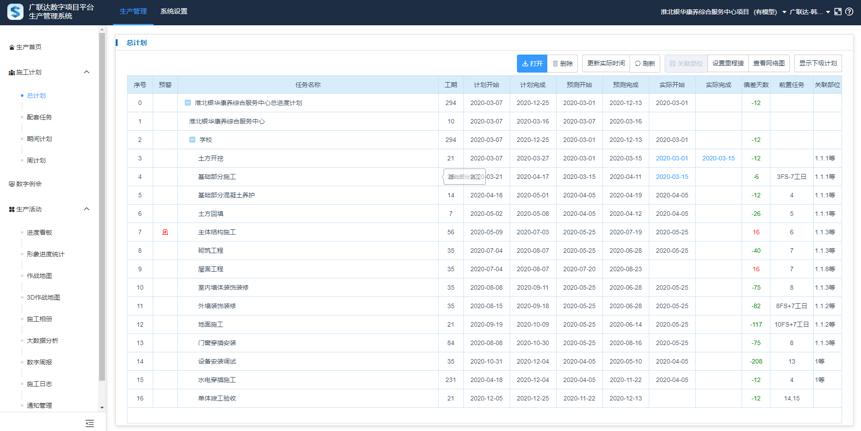This screenshot has width=861, height=431.
Task: Collapse the 学校 task group
Action: tap(192, 140)
